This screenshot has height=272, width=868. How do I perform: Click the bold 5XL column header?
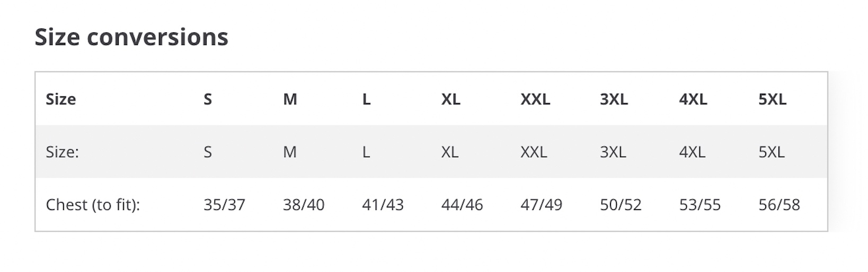click(773, 99)
